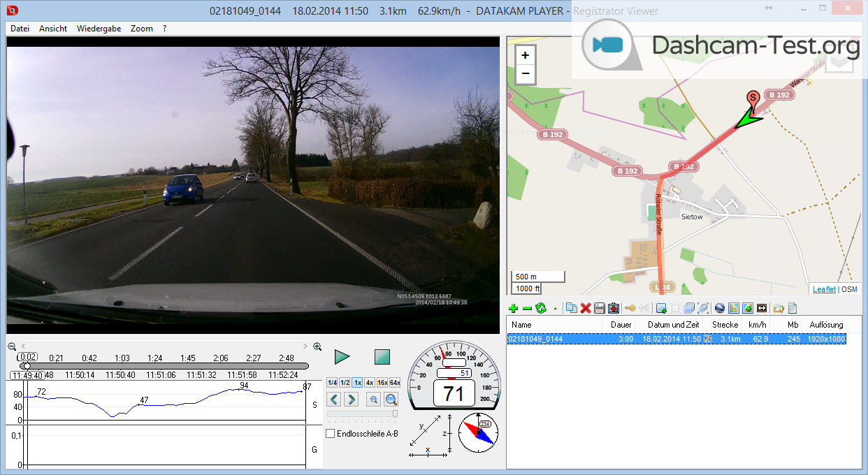The image size is (868, 475).
Task: Set playback speed to 1/4
Action: pyautogui.click(x=332, y=383)
